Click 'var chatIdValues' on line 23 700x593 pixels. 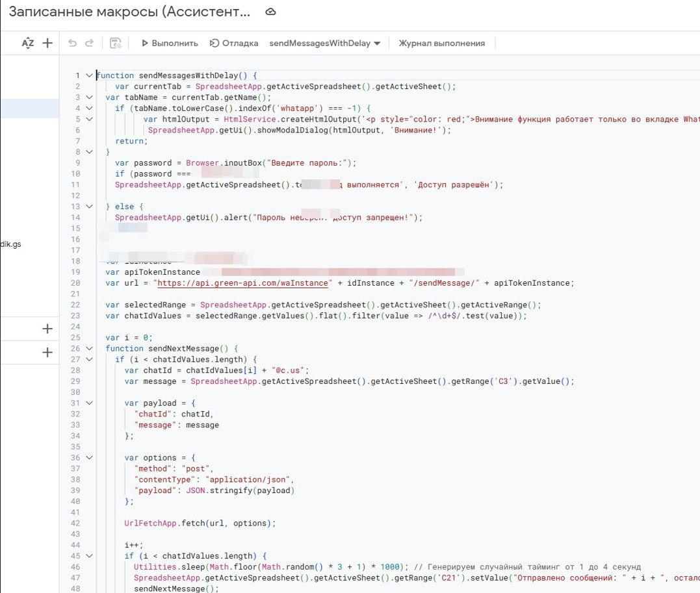143,316
